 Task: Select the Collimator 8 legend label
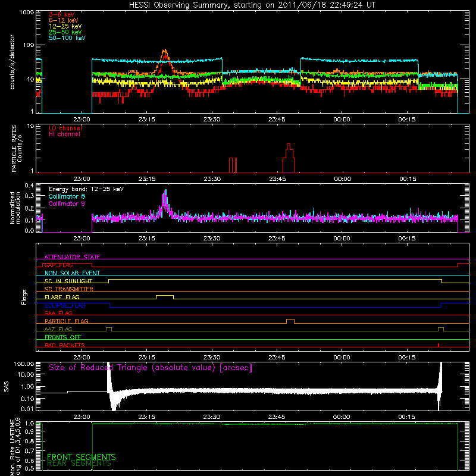click(x=67, y=196)
